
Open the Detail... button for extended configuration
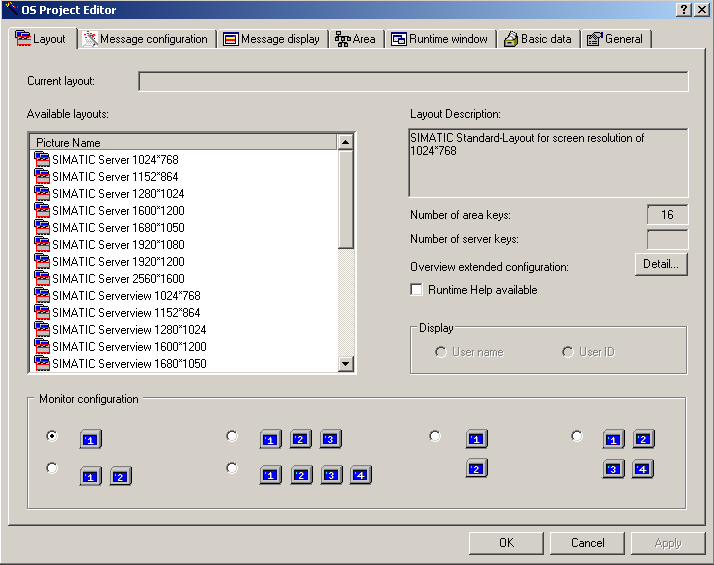[660, 264]
